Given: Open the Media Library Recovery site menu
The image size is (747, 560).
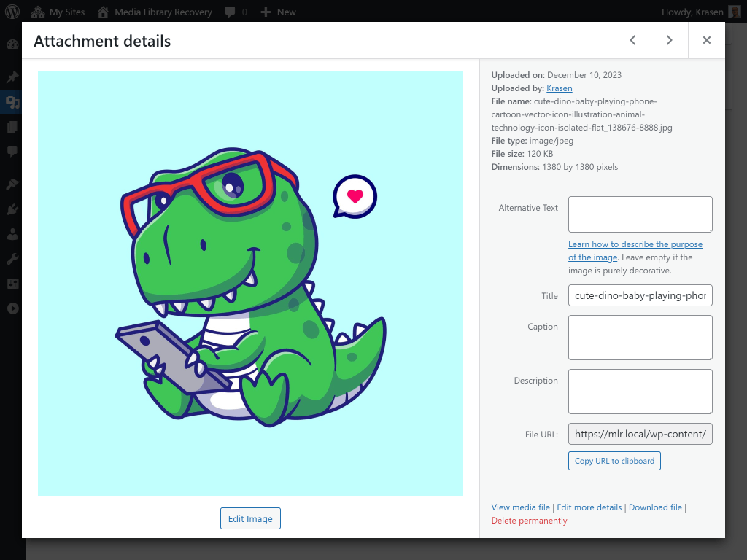Looking at the screenshot, I should click(155, 12).
